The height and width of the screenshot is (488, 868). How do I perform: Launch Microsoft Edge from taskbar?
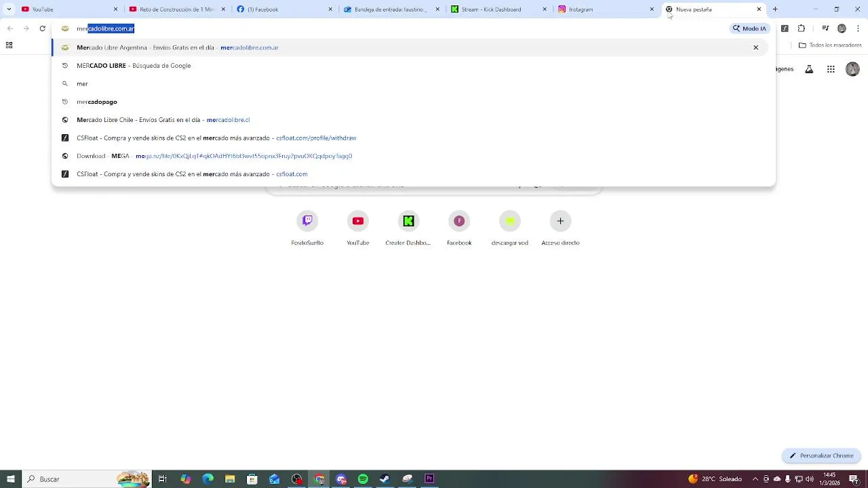click(208, 479)
